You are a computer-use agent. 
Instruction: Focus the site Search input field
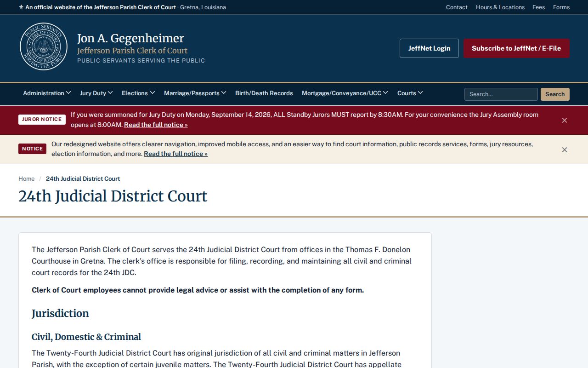[x=501, y=94]
